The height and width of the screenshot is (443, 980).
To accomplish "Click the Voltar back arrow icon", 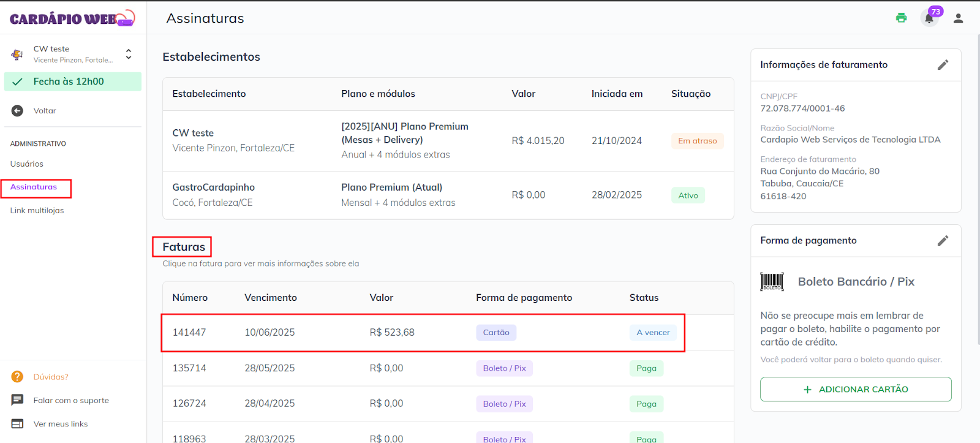I will tap(17, 111).
